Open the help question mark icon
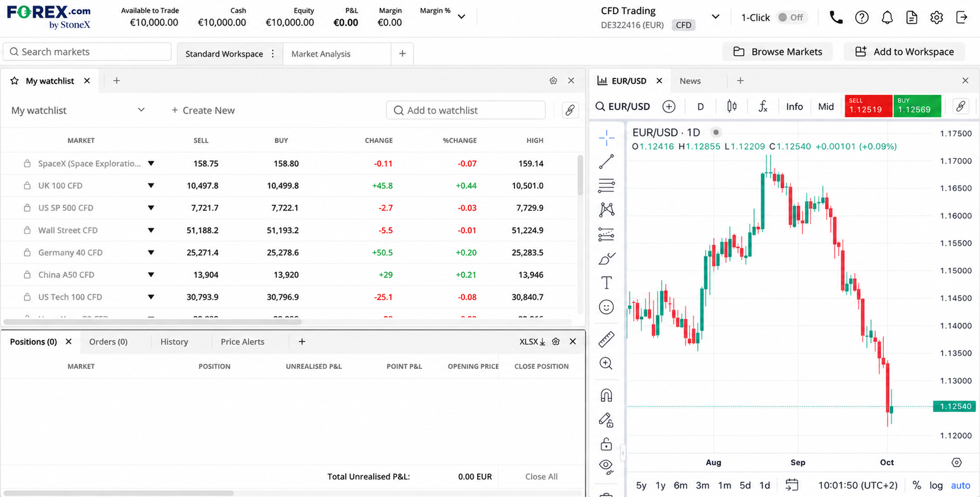The width and height of the screenshot is (980, 497). click(x=862, y=18)
